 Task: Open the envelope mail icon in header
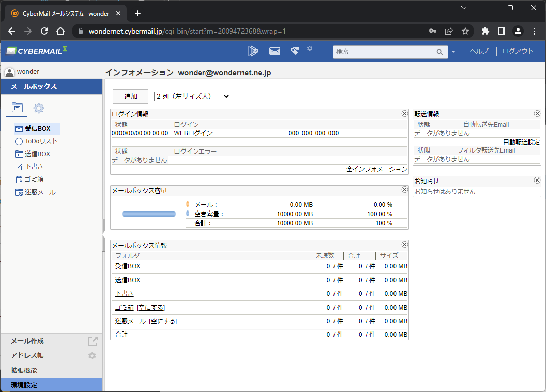click(275, 51)
